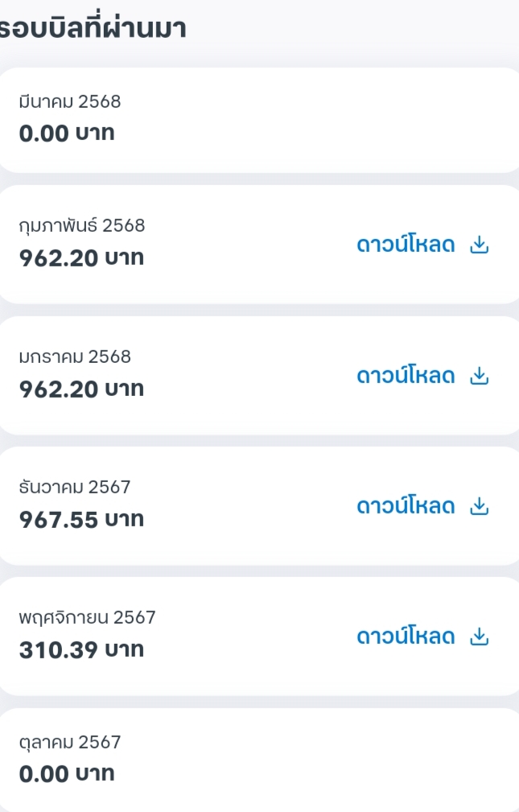Click ดาวน์โหลด link for มกราคม 2568

tap(406, 375)
